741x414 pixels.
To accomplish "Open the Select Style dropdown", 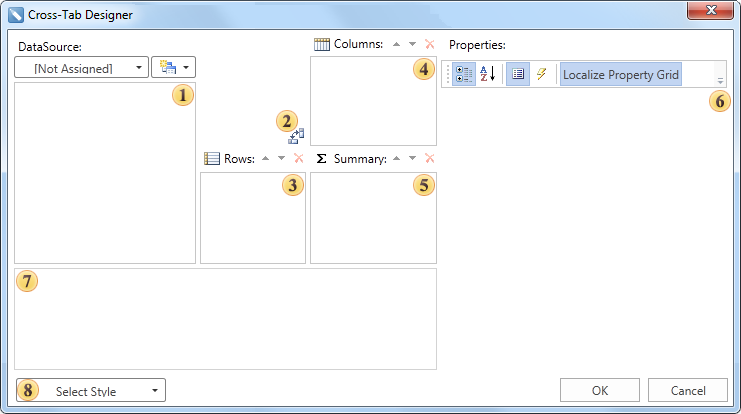I will click(x=91, y=391).
